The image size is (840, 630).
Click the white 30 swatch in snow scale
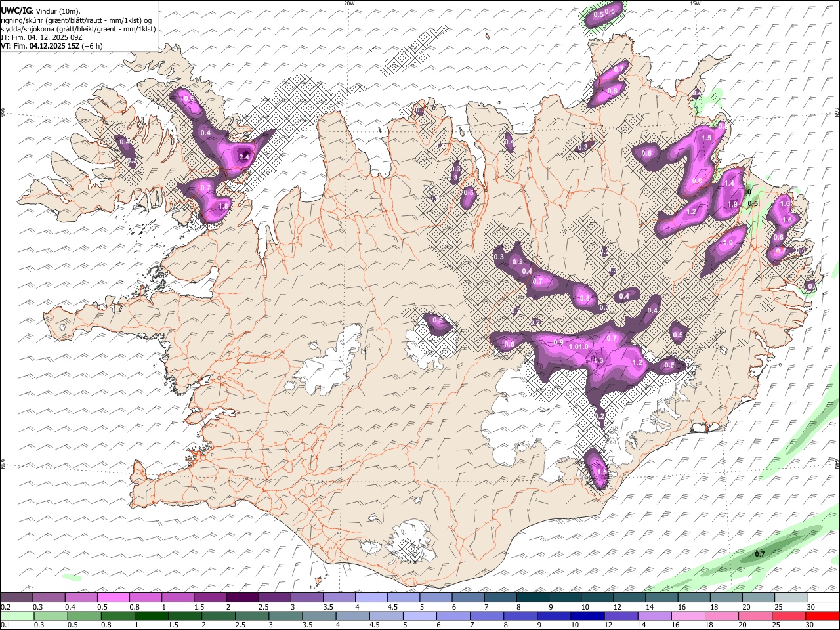point(823,597)
